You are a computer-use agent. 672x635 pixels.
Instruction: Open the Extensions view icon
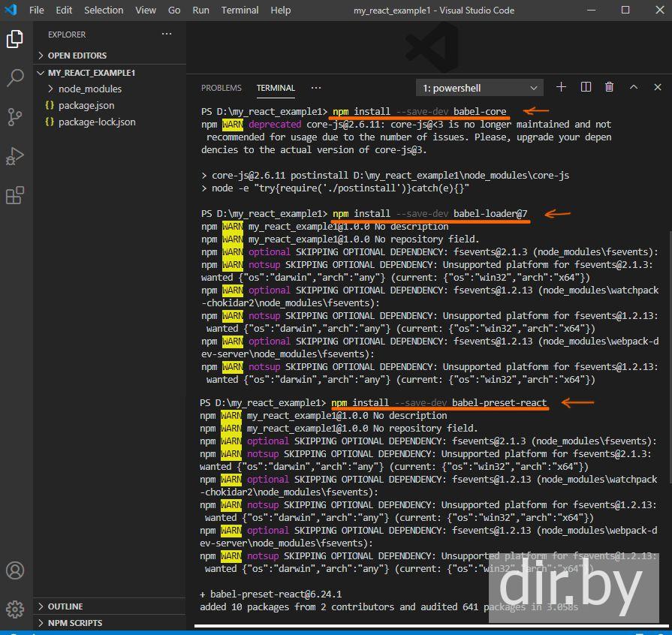tap(15, 196)
